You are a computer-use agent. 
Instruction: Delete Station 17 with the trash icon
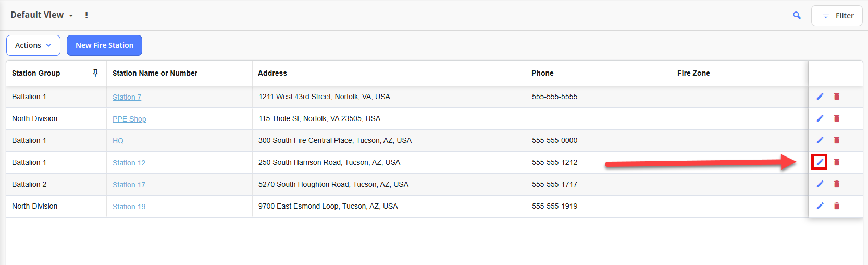(x=837, y=184)
